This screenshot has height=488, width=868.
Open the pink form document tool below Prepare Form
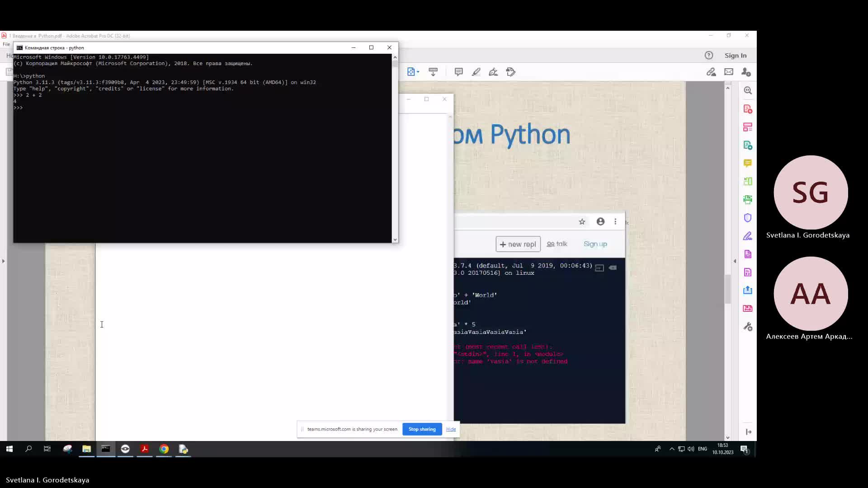(748, 272)
